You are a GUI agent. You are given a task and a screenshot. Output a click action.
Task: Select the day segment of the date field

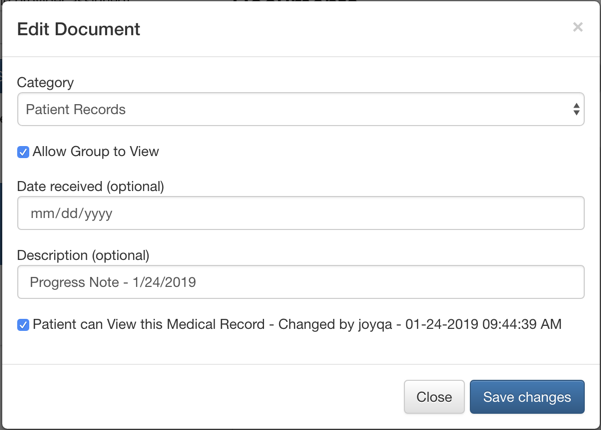pyautogui.click(x=67, y=213)
